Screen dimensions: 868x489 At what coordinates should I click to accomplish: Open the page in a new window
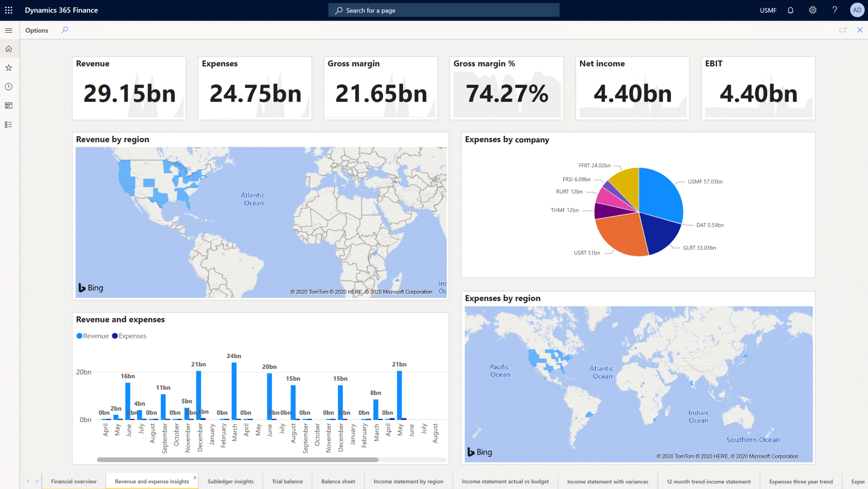tap(843, 30)
